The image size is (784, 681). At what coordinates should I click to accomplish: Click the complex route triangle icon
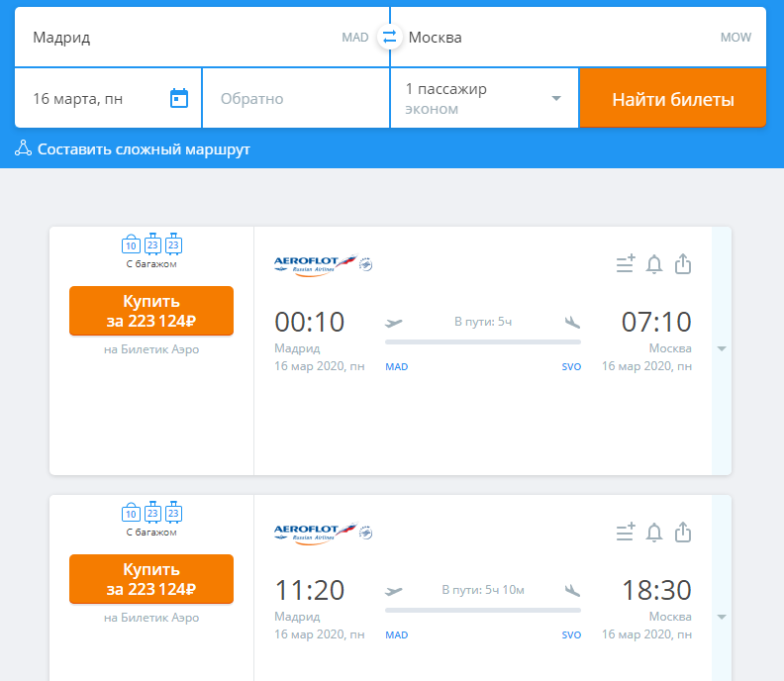pyautogui.click(x=23, y=148)
